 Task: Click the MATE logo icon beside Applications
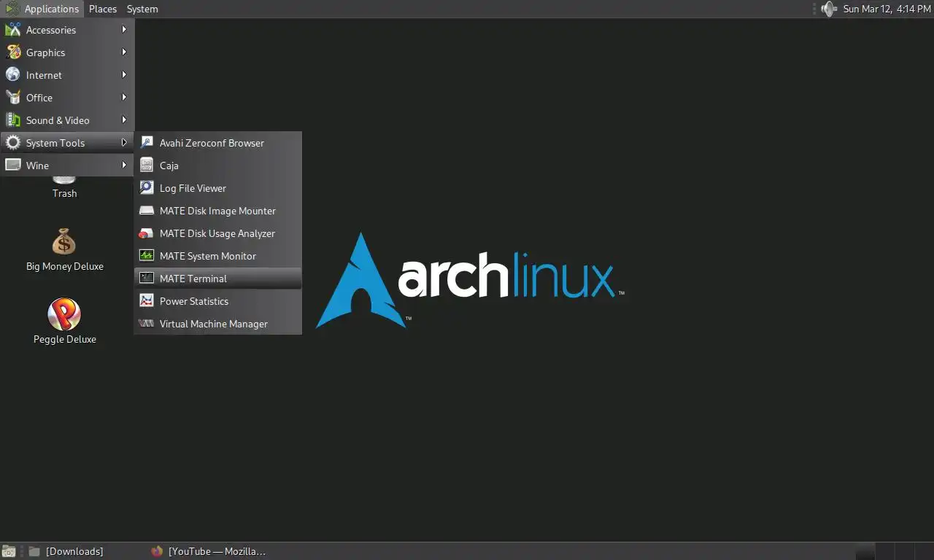click(x=12, y=9)
